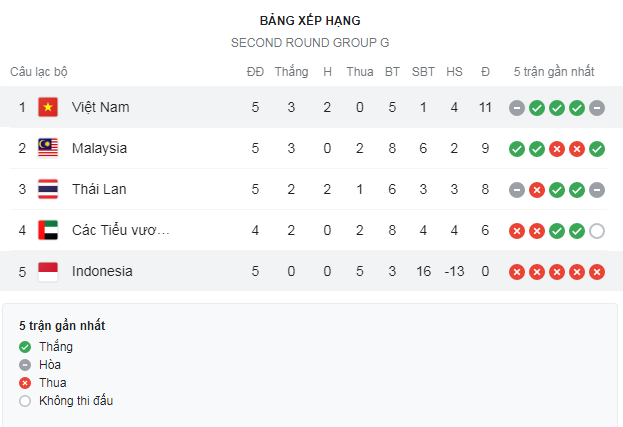
Task: Click Indonesia's most recent loss icon
Action: [x=597, y=271]
